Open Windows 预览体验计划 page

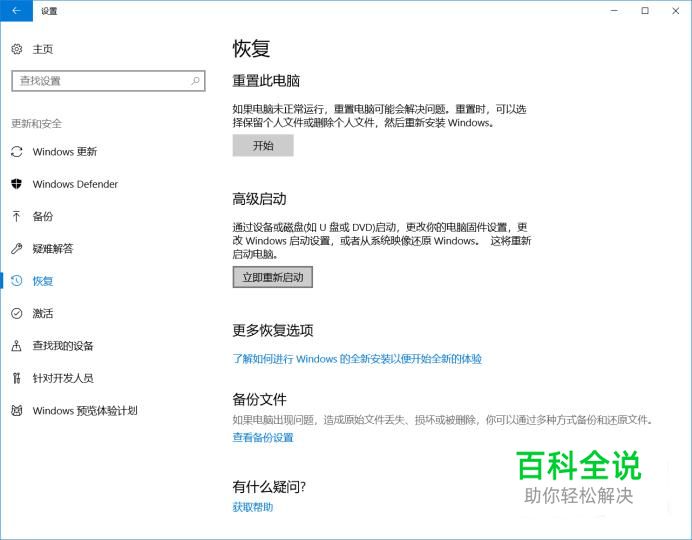click(85, 411)
